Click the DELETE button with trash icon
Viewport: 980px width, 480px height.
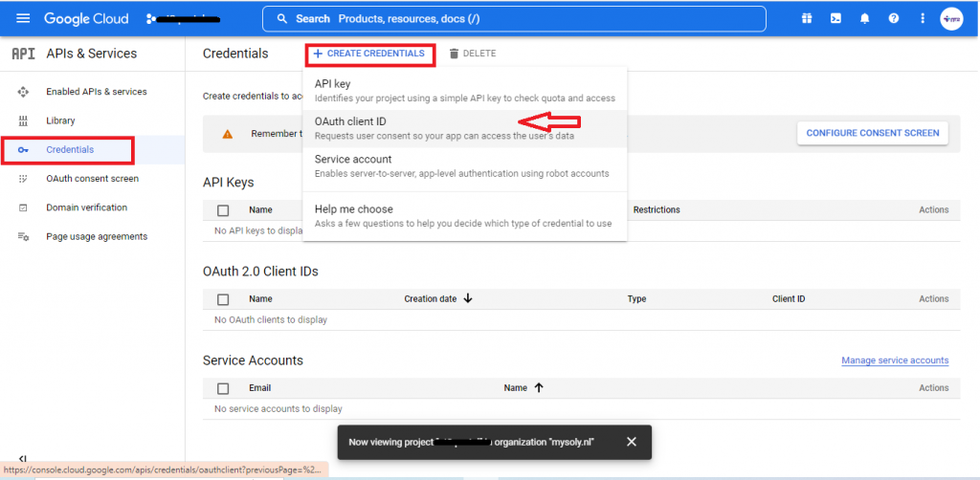click(x=473, y=54)
